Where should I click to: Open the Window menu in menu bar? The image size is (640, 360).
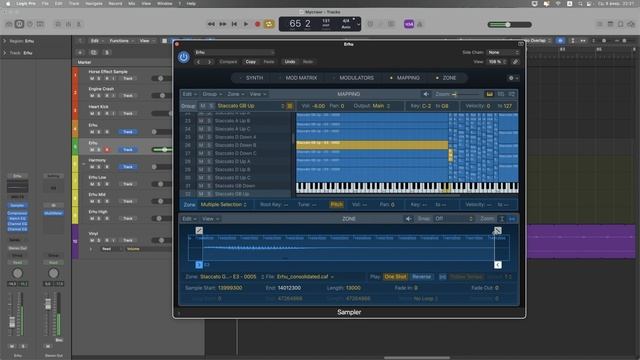pyautogui.click(x=164, y=3)
